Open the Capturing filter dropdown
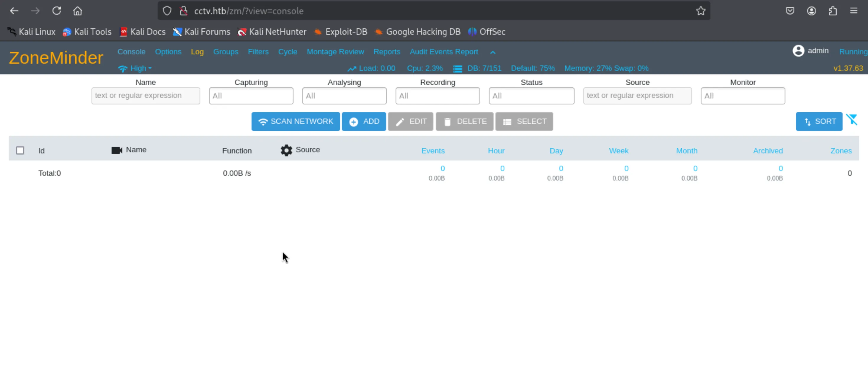868x374 pixels. point(251,96)
